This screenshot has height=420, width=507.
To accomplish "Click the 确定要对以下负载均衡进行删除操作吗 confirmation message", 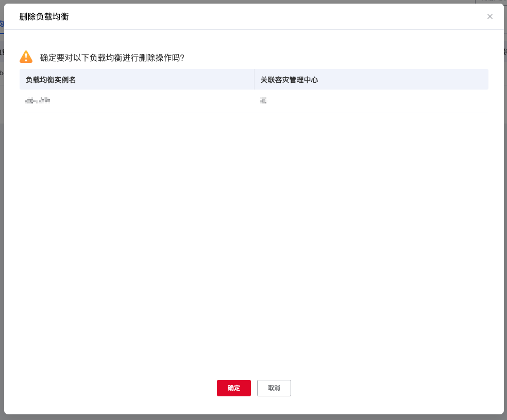I will tap(112, 58).
